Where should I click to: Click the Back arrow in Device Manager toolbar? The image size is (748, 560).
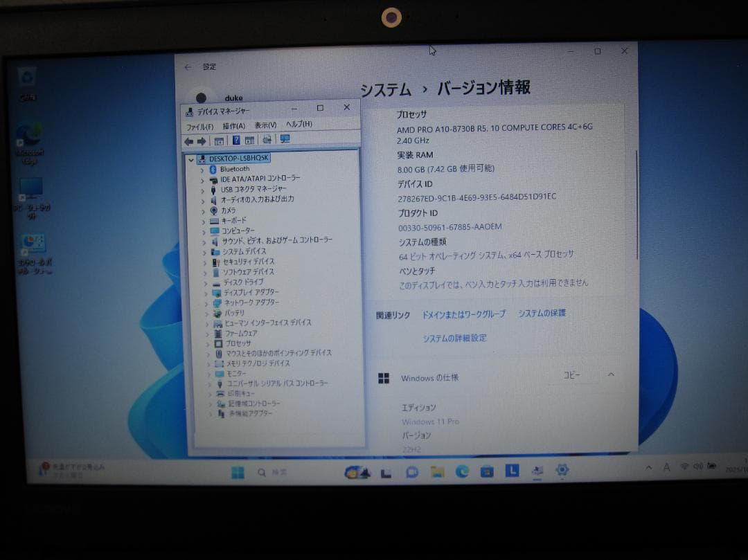(x=190, y=140)
